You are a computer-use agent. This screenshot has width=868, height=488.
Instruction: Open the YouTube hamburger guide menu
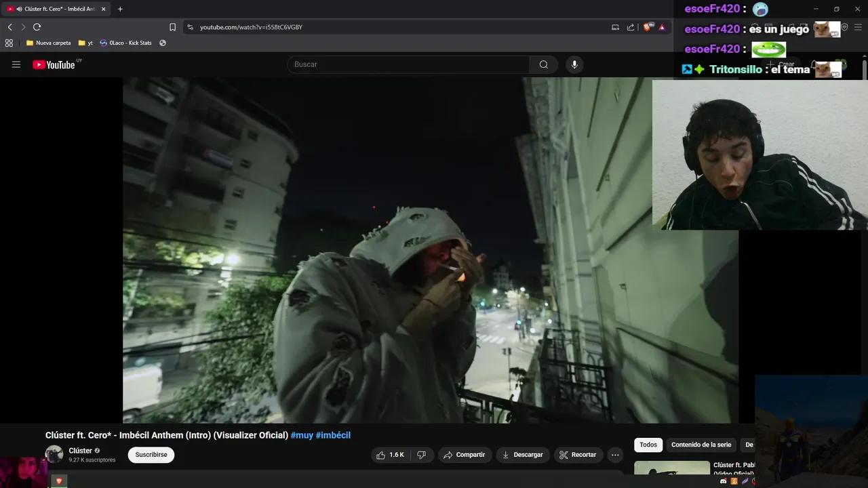tap(16, 64)
